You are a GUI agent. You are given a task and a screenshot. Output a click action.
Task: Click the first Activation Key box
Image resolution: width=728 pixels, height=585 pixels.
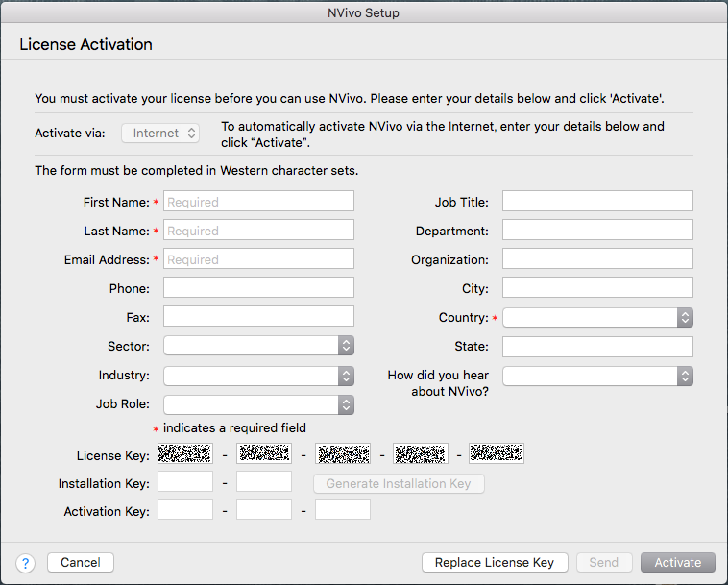pyautogui.click(x=185, y=509)
